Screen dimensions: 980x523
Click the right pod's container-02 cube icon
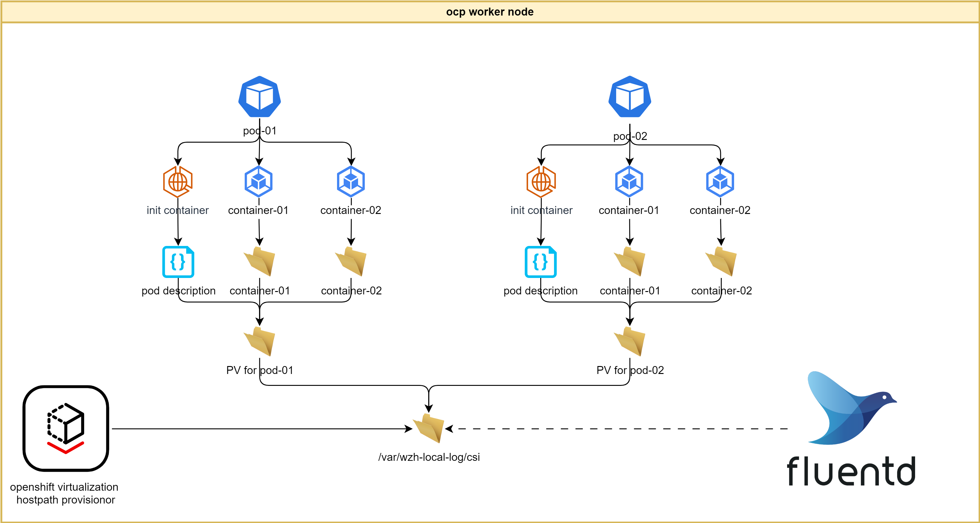point(720,181)
